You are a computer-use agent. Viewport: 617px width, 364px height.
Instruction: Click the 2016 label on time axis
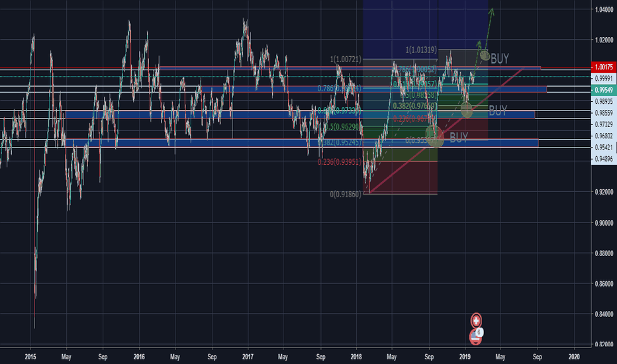(x=139, y=357)
